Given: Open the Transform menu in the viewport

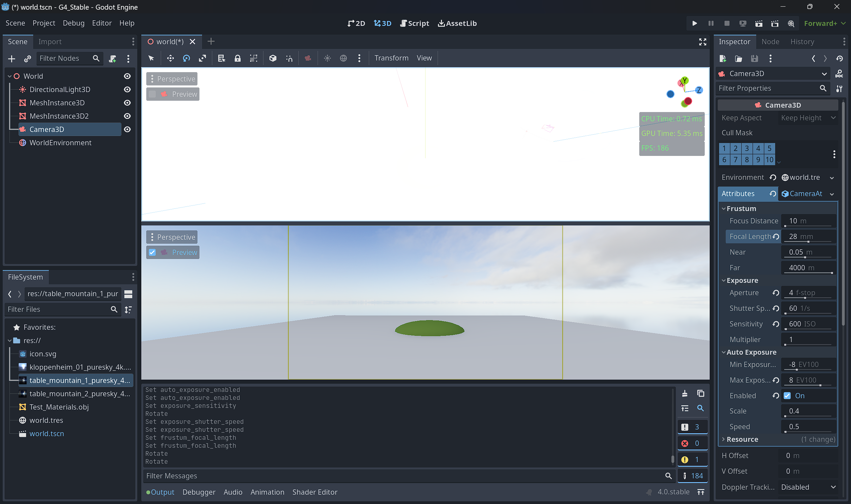Looking at the screenshot, I should [391, 58].
